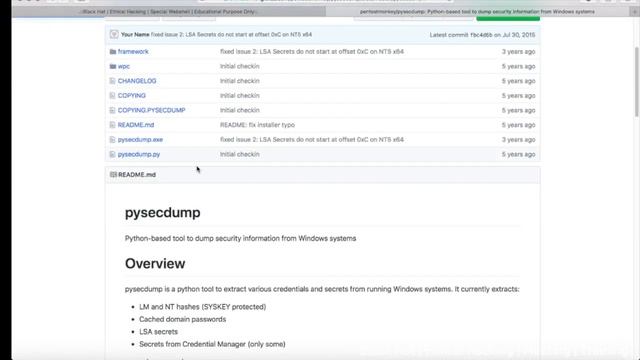640x360 pixels.
Task: Open framework row's 'fixed issue 2' commit message
Action: point(312,52)
